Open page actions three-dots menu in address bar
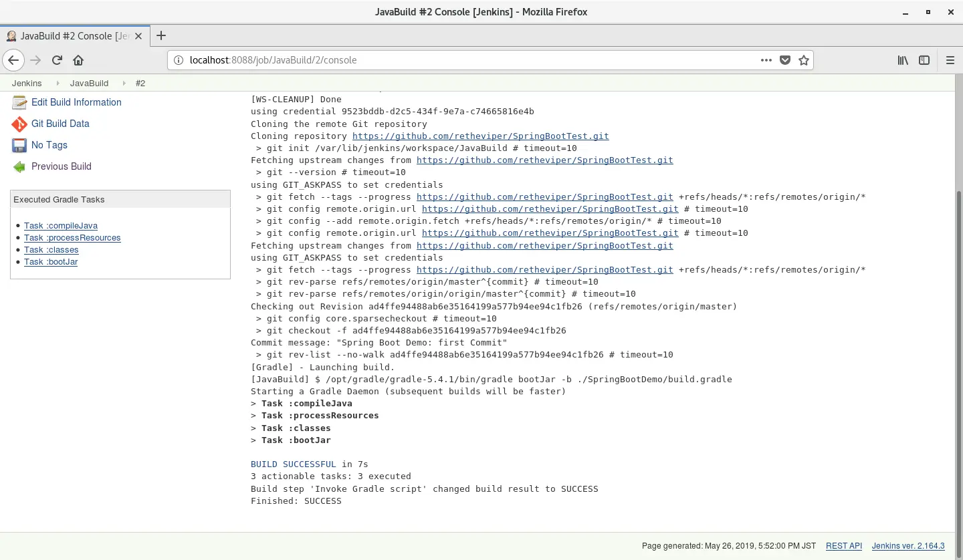The image size is (963, 560). point(766,60)
